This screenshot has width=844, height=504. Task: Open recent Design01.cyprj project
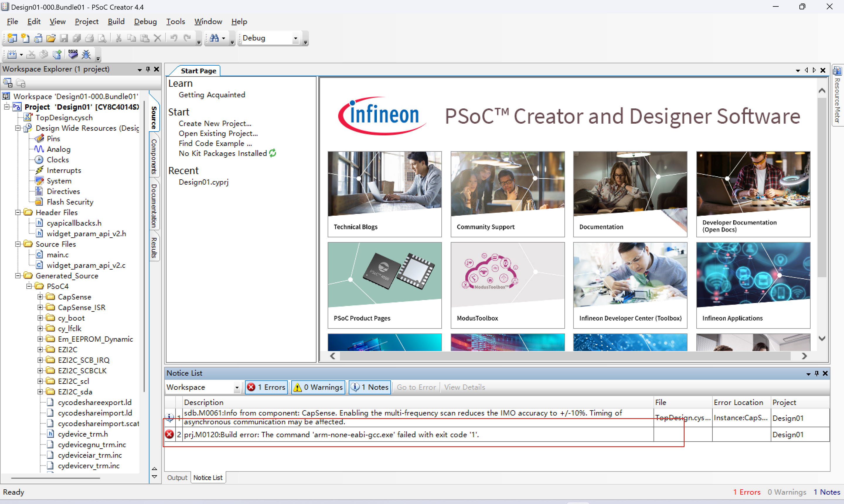coord(203,182)
